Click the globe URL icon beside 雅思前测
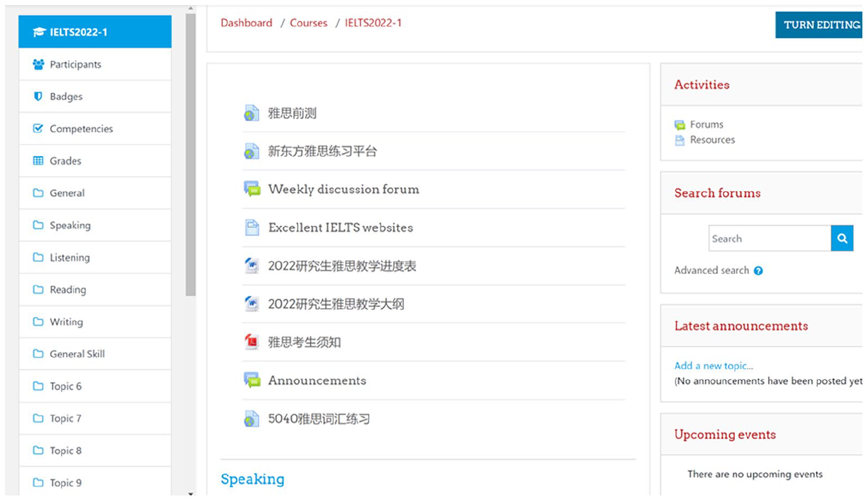 click(251, 113)
